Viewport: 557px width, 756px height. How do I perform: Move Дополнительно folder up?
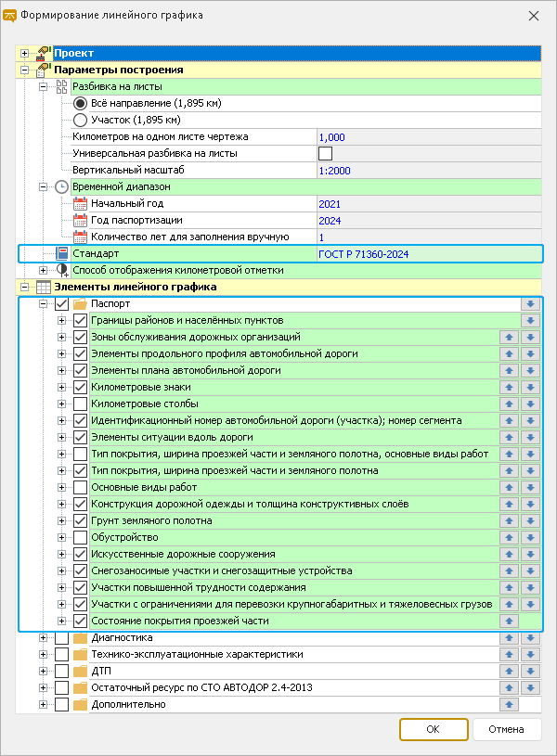pyautogui.click(x=509, y=704)
